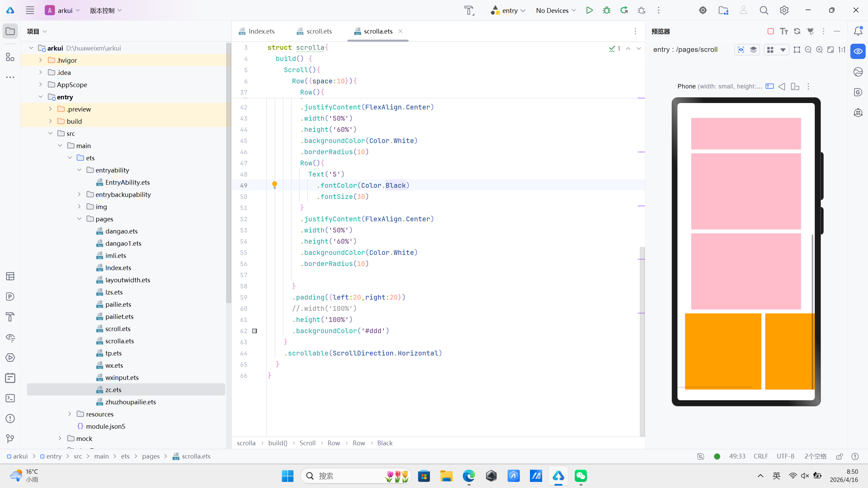
Task: Switch to the scroll.ets tab
Action: pyautogui.click(x=319, y=31)
